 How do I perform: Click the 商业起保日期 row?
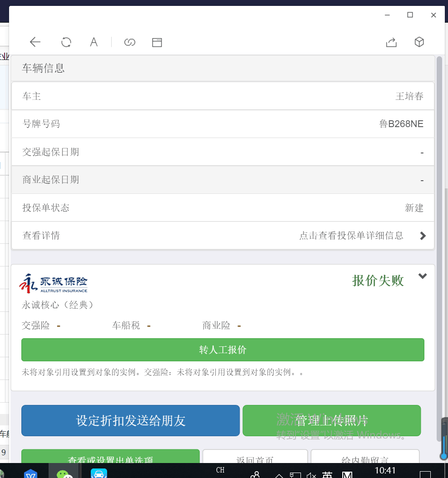pyautogui.click(x=223, y=180)
